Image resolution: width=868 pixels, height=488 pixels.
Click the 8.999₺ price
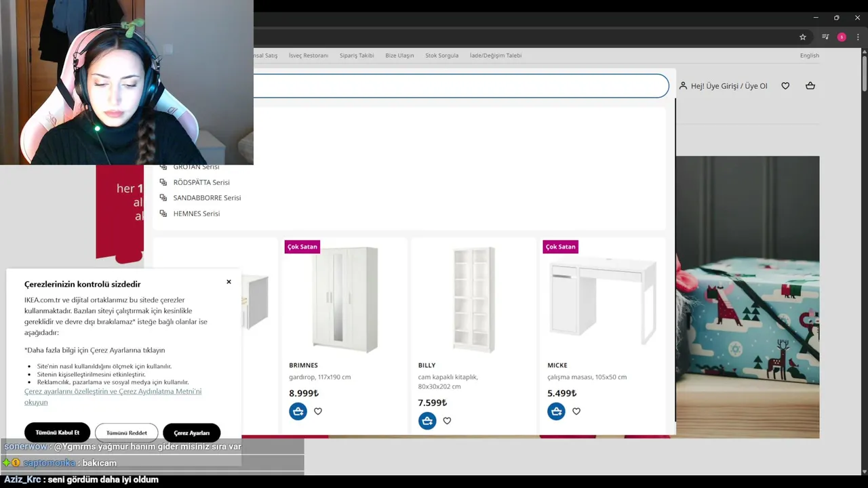(x=304, y=393)
